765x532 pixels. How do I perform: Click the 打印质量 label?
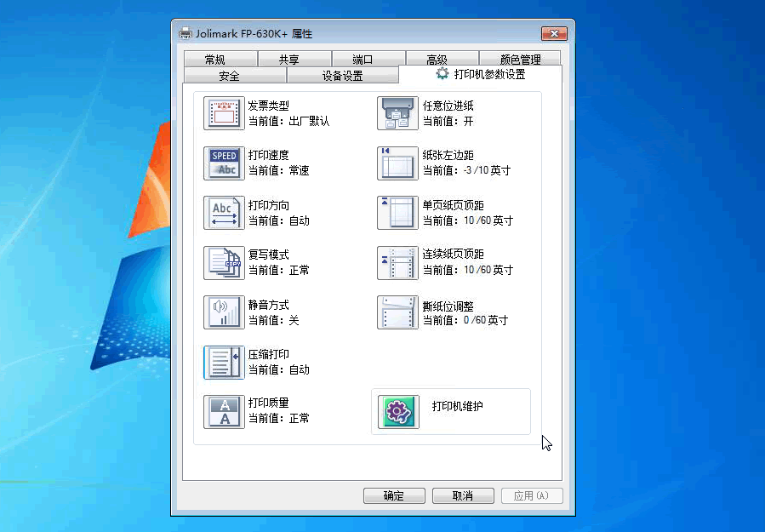click(268, 403)
